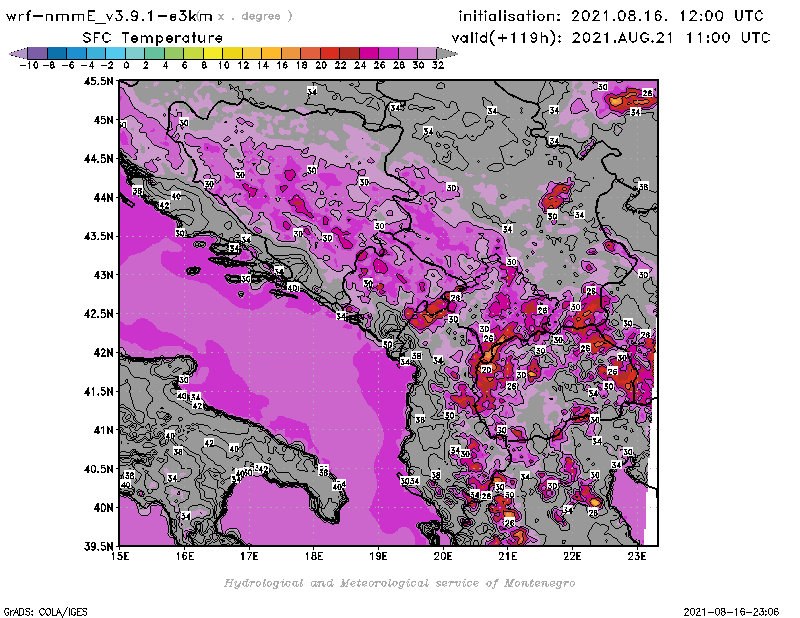This screenshot has width=800, height=618.
Task: Click the 45.5N latitude axis label
Action: click(x=98, y=82)
